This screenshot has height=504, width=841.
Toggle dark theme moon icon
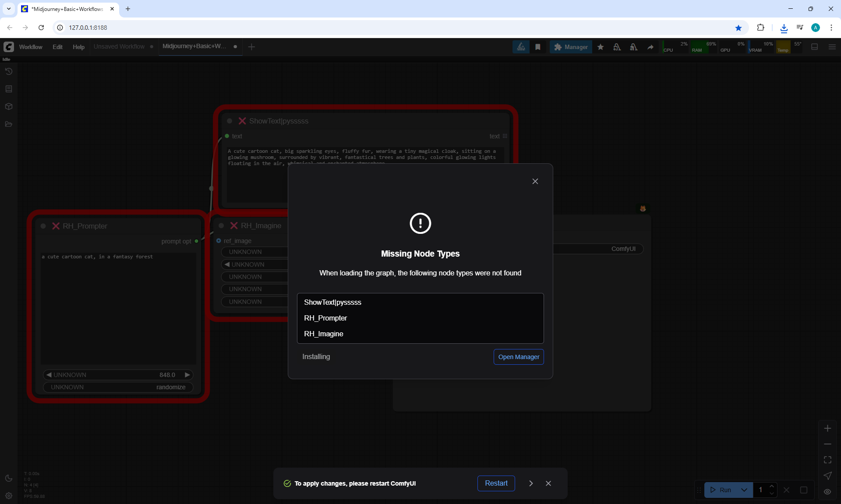(8, 478)
